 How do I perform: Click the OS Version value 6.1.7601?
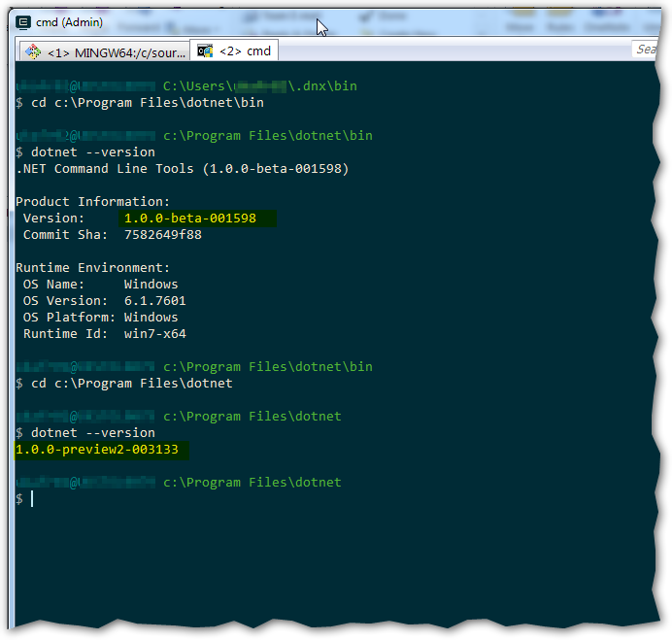(x=154, y=301)
